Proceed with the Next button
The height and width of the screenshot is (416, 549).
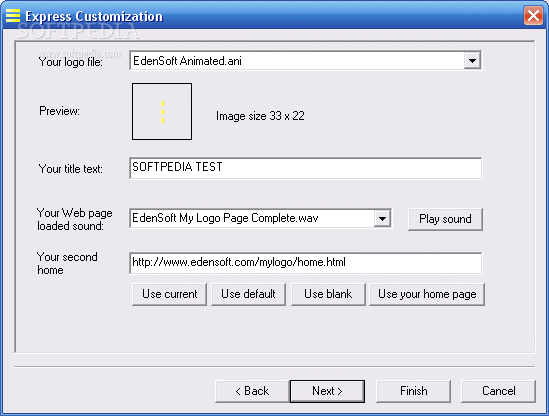pyautogui.click(x=327, y=391)
